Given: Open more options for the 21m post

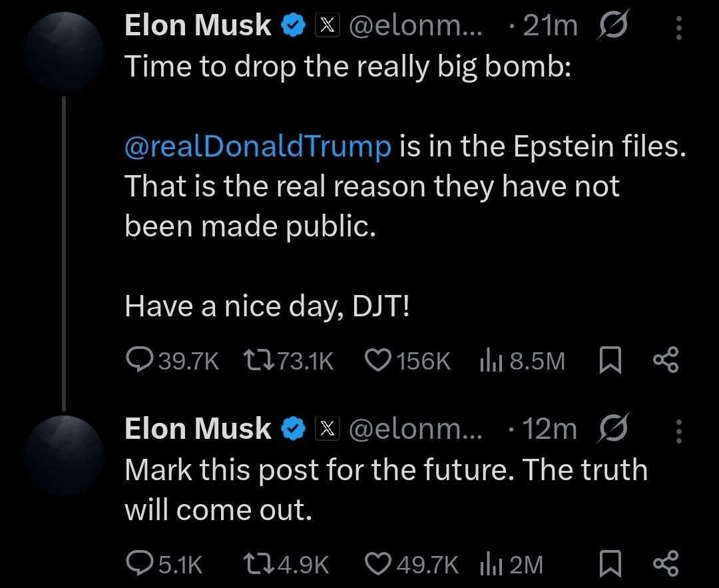Looking at the screenshot, I should click(x=678, y=28).
